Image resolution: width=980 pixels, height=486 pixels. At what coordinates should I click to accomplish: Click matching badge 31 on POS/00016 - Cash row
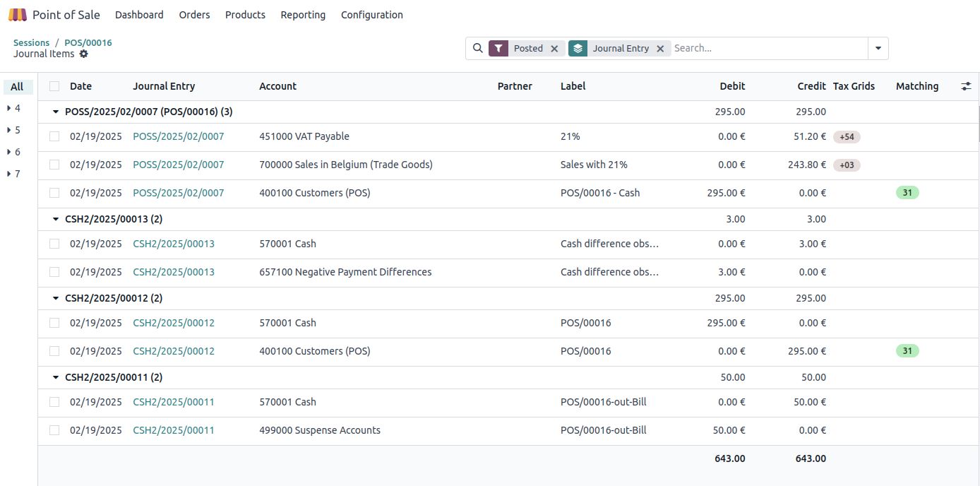click(907, 193)
